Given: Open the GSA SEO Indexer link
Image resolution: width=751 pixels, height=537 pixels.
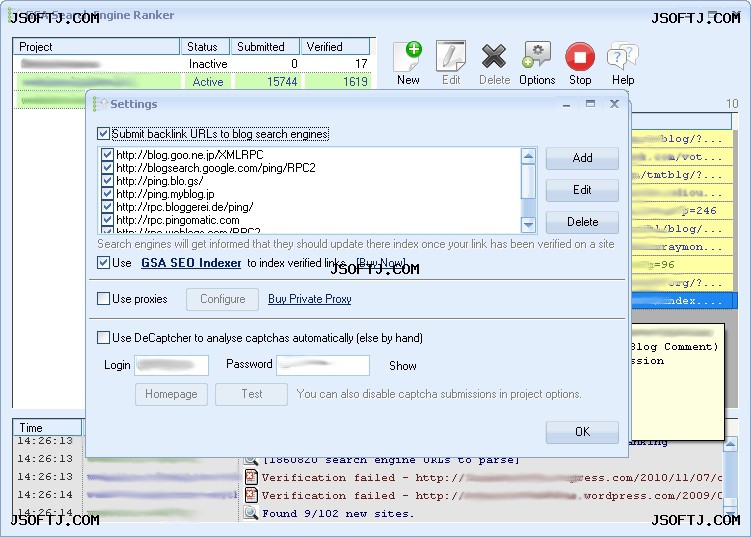Looking at the screenshot, I should [x=191, y=263].
